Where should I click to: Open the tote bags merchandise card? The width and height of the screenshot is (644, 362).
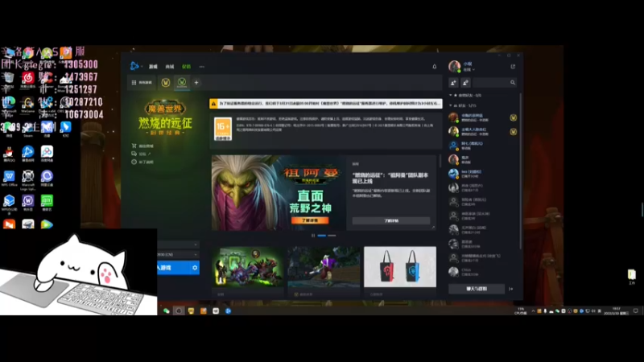(x=399, y=267)
